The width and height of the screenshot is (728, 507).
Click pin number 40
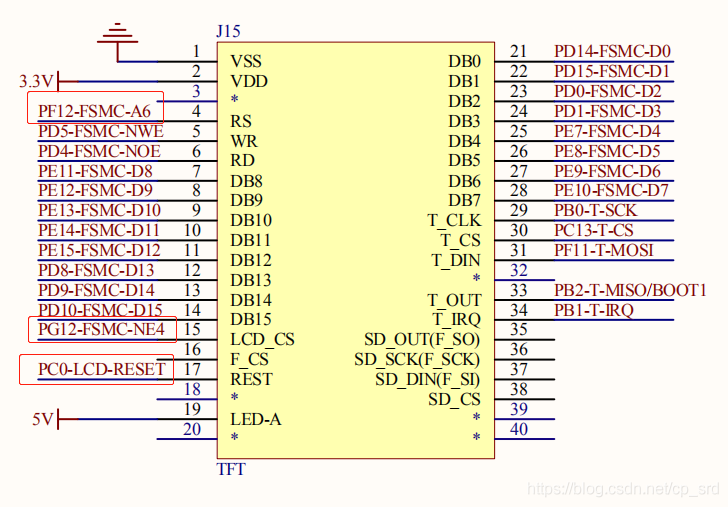519,429
